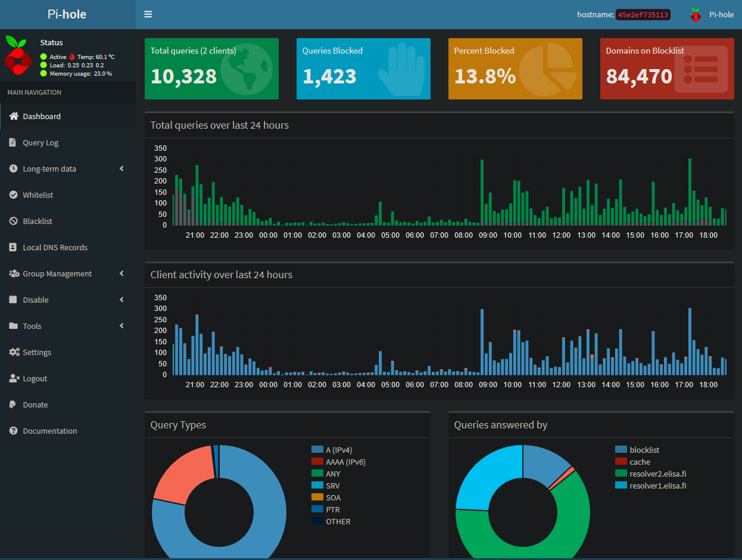
Task: Toggle AAAA (IPv6) legend swatch
Action: point(317,462)
